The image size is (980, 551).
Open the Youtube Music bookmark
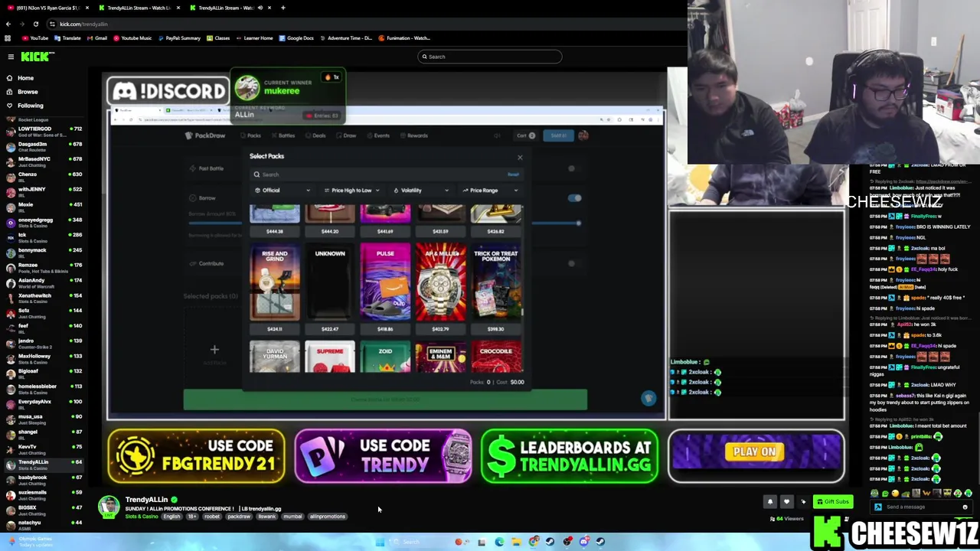[x=132, y=37]
